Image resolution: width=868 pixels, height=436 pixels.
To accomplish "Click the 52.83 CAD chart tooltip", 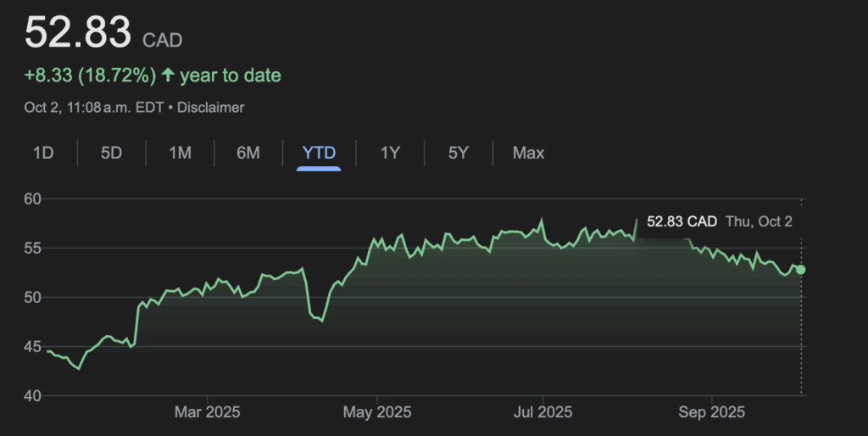I will (682, 221).
